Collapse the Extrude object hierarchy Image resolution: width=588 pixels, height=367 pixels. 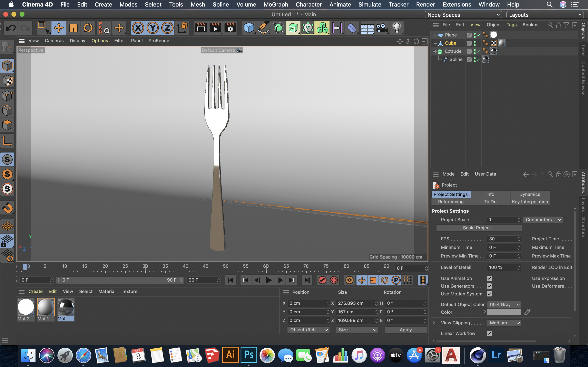[434, 51]
